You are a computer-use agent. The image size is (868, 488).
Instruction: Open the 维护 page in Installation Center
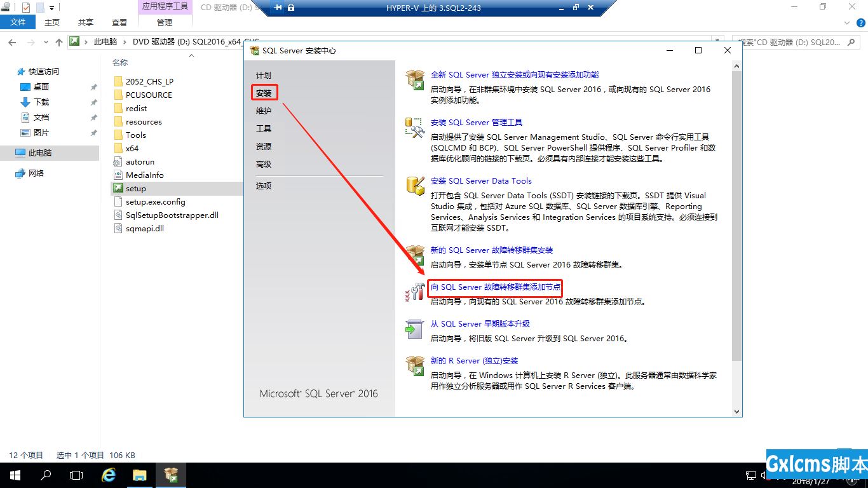(x=264, y=111)
